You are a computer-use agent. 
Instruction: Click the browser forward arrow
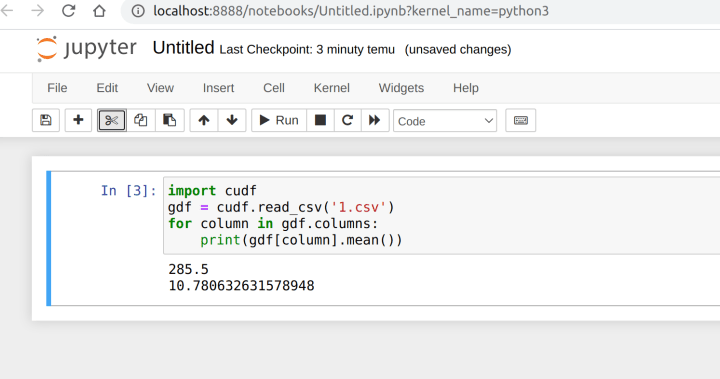pos(38,11)
